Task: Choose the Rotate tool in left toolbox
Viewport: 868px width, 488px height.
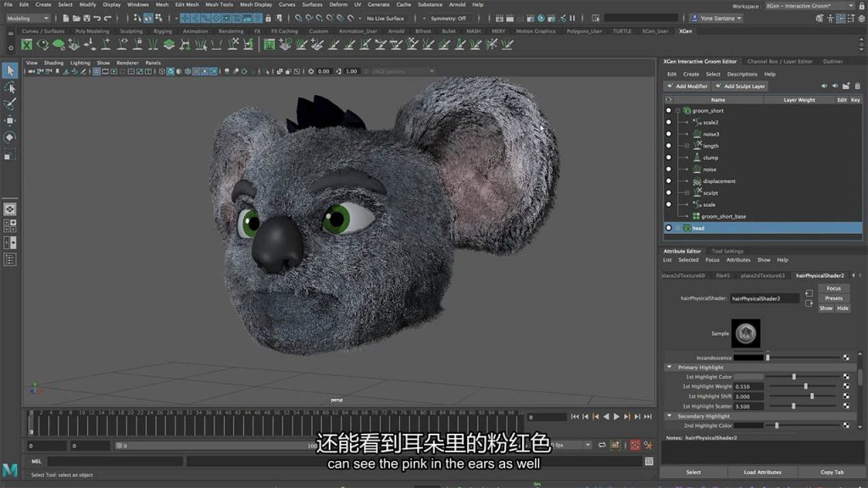Action: (10, 136)
